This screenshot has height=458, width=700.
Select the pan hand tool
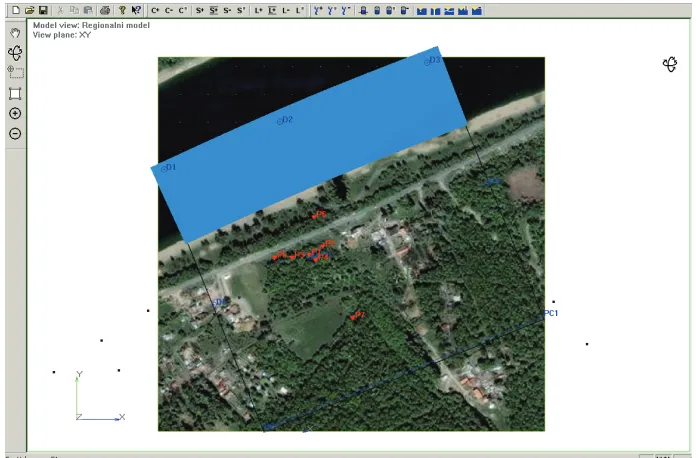pos(15,33)
